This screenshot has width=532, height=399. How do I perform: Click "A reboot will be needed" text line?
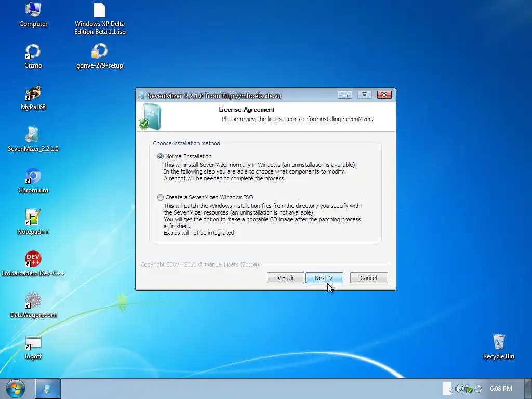[x=224, y=178]
